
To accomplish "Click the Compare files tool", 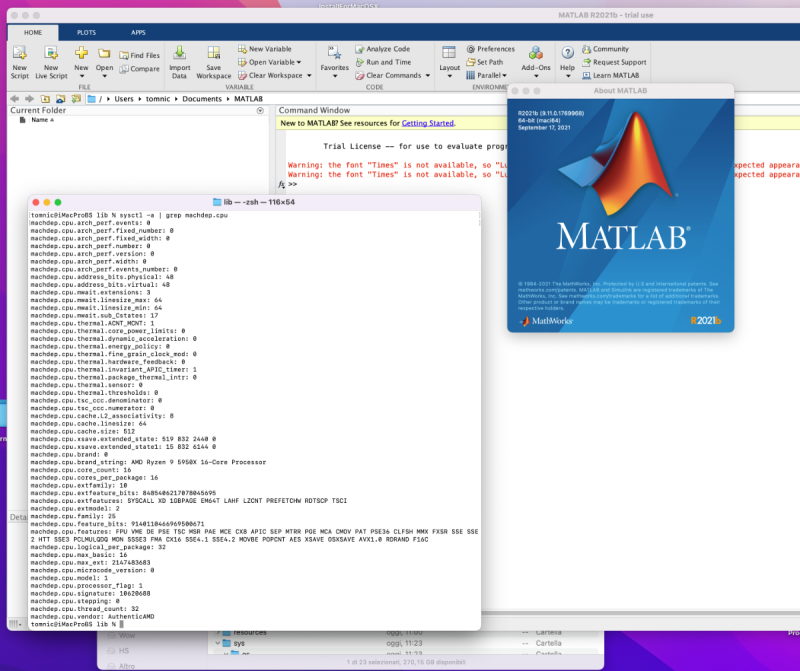I will click(x=139, y=69).
